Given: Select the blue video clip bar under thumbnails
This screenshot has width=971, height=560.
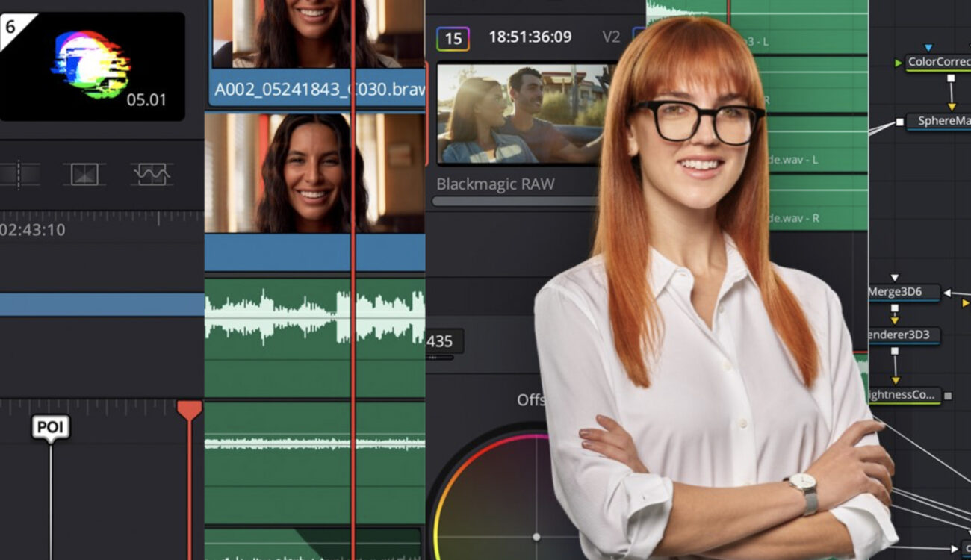Looking at the screenshot, I should (x=314, y=252).
